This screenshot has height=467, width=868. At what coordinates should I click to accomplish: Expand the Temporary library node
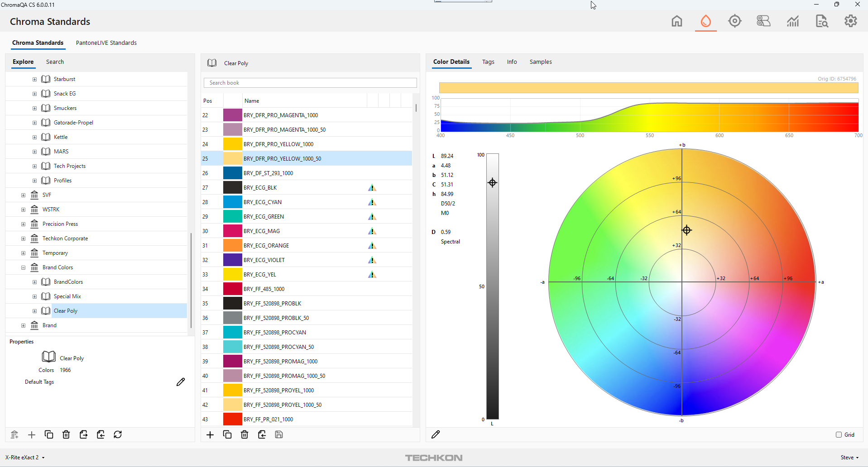click(23, 253)
